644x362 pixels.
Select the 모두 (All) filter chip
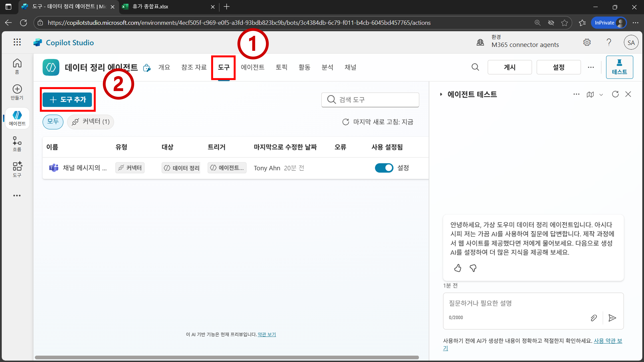point(53,122)
